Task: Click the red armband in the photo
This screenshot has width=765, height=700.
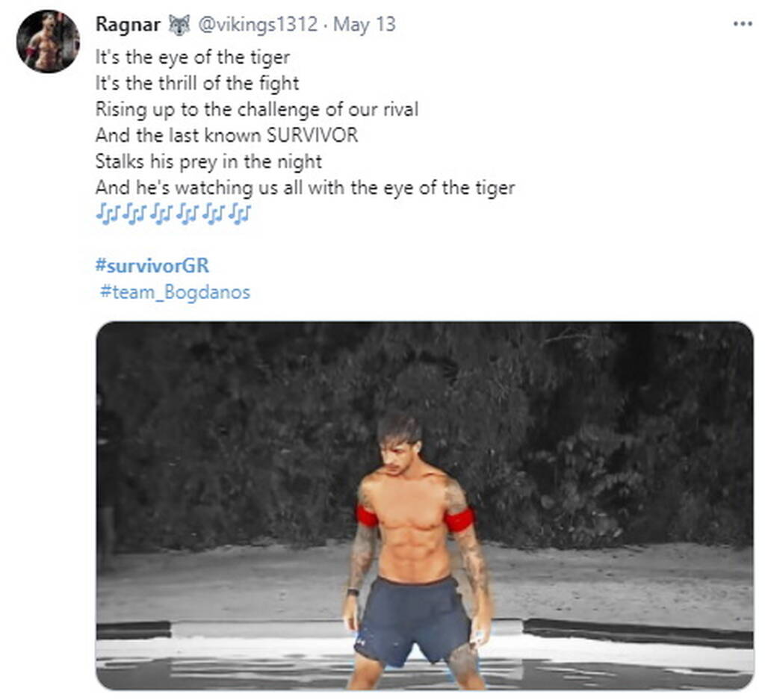Action: pos(459,519)
